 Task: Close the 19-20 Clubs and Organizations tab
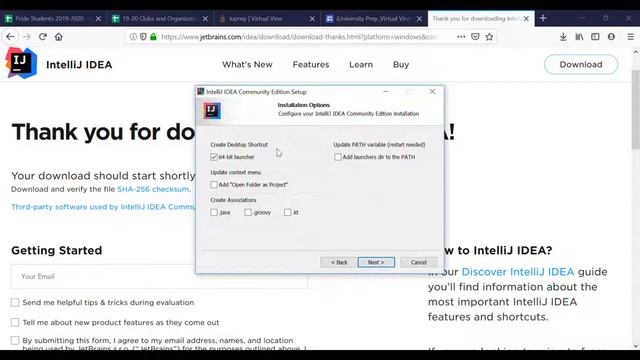[x=205, y=19]
